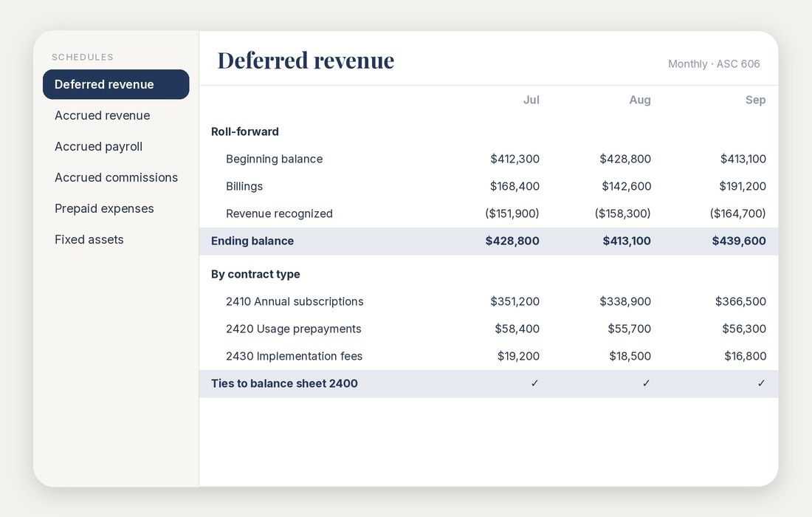Click Sep ending balance $439,600
Screen dimensions: 812x517
point(739,241)
